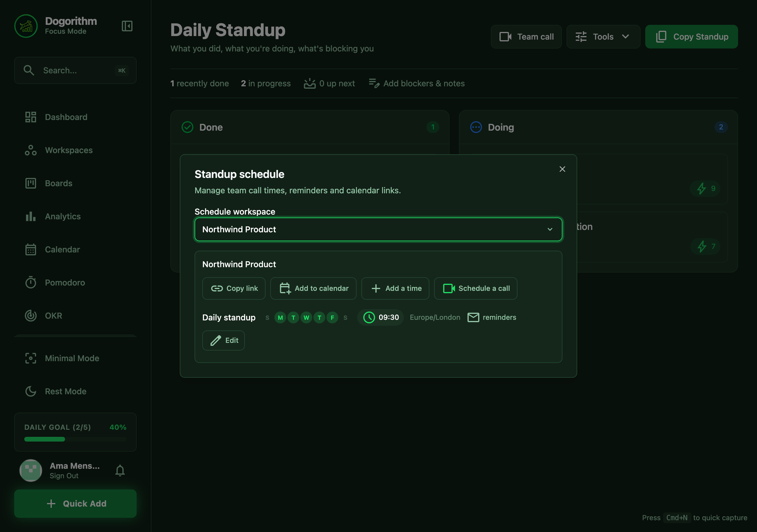
Task: Click the Copy Standup button
Action: pyautogui.click(x=691, y=37)
